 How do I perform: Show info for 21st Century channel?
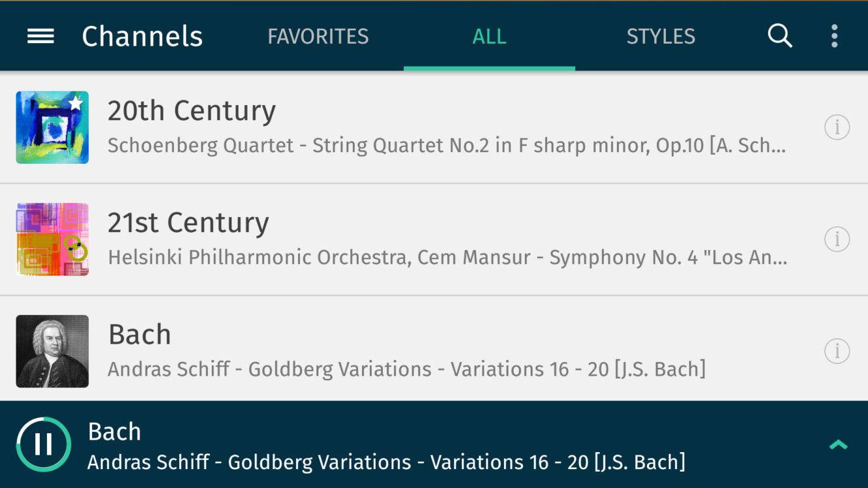pyautogui.click(x=837, y=239)
